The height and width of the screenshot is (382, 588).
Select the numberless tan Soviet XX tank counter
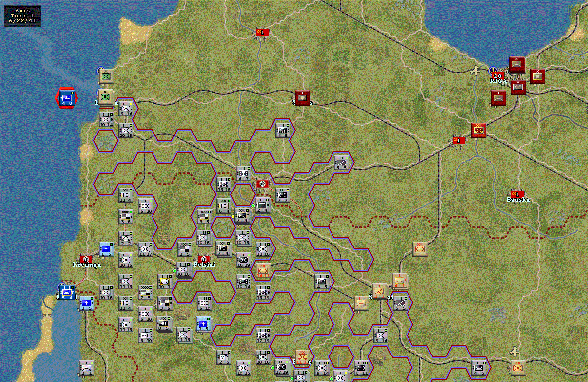pos(420,248)
